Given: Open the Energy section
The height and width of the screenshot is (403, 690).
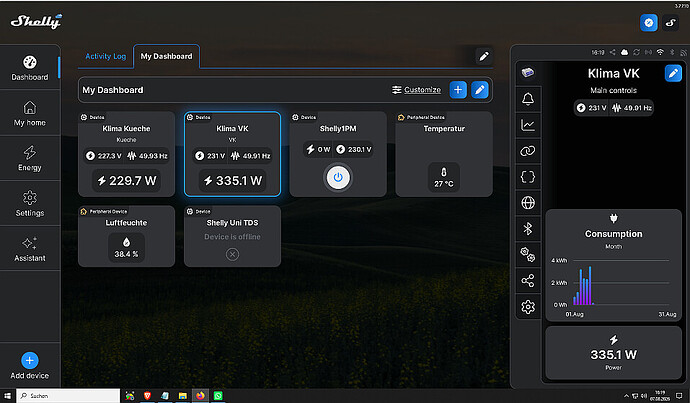Looking at the screenshot, I should (x=29, y=158).
